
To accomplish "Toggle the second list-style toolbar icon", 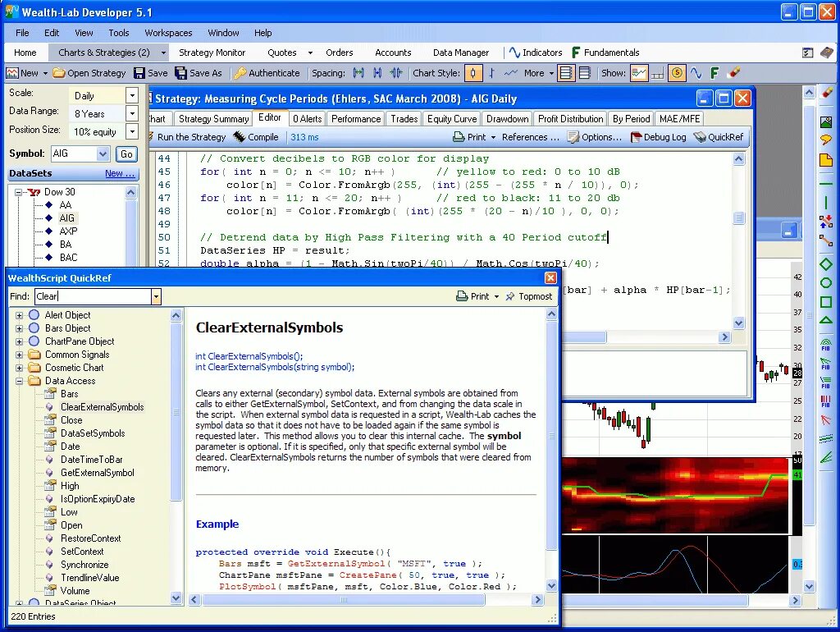I will (584, 73).
